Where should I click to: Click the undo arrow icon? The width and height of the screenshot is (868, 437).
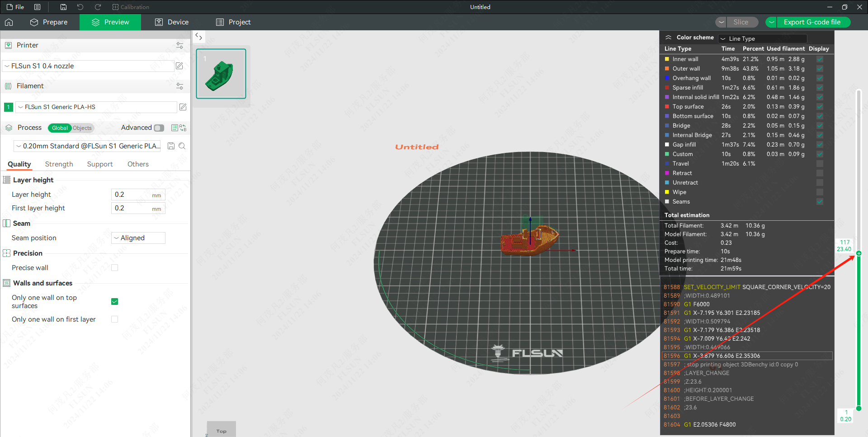(80, 7)
